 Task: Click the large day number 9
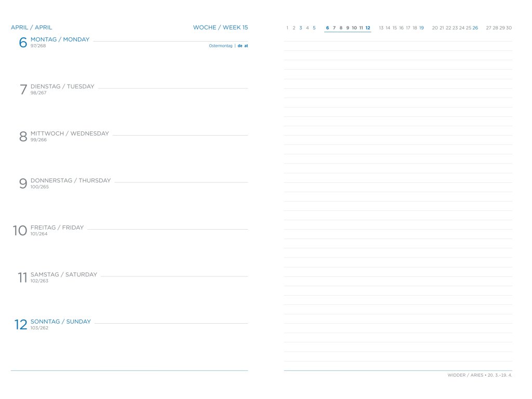coord(23,183)
